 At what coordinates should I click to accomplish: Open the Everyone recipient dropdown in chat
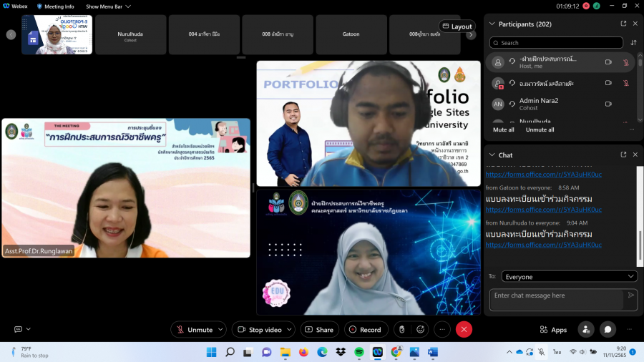click(569, 276)
